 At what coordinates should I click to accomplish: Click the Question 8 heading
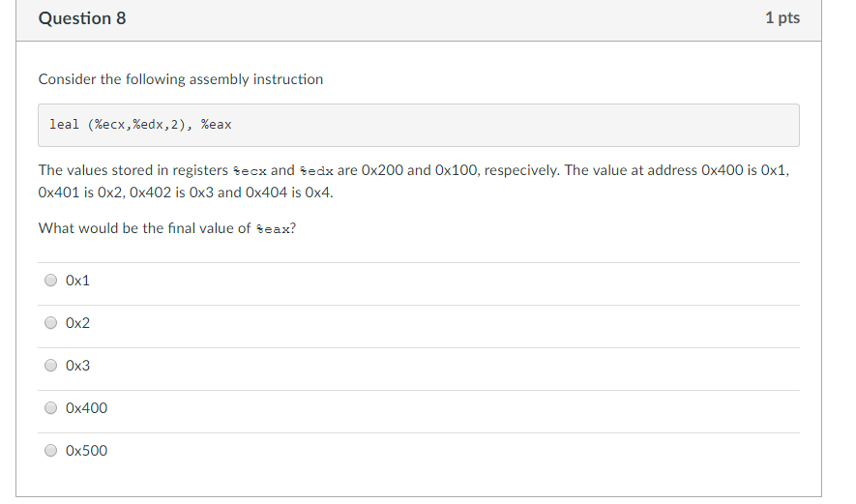point(82,18)
